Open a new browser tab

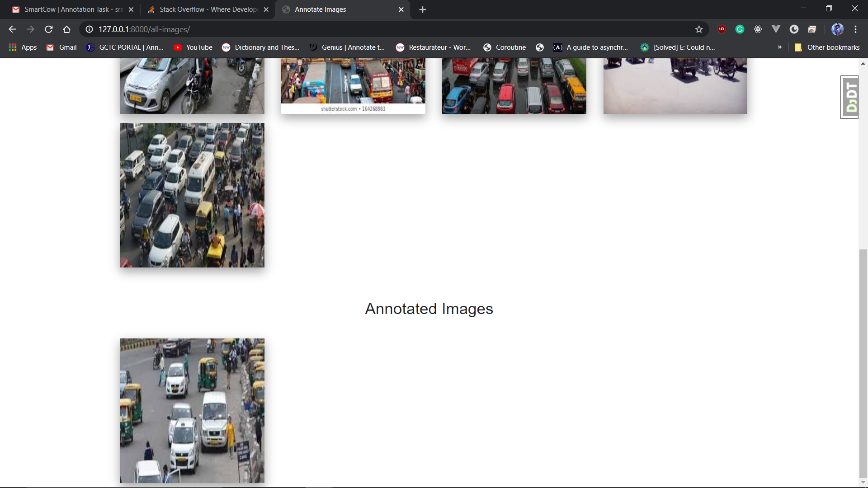[422, 9]
